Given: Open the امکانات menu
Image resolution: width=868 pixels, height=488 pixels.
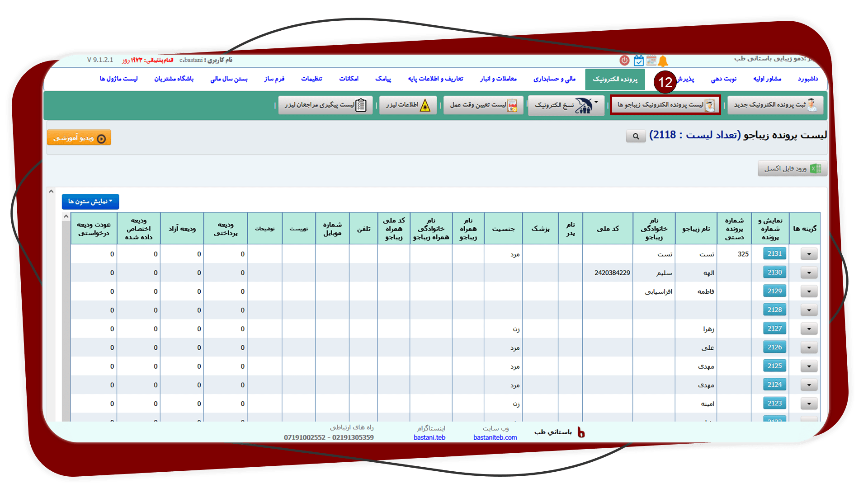Looking at the screenshot, I should click(x=349, y=79).
